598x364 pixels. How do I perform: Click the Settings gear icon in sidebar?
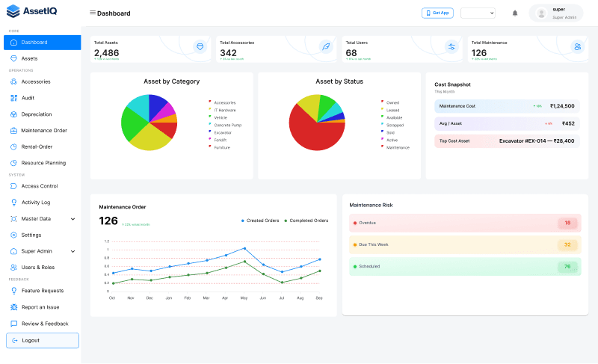pos(13,235)
